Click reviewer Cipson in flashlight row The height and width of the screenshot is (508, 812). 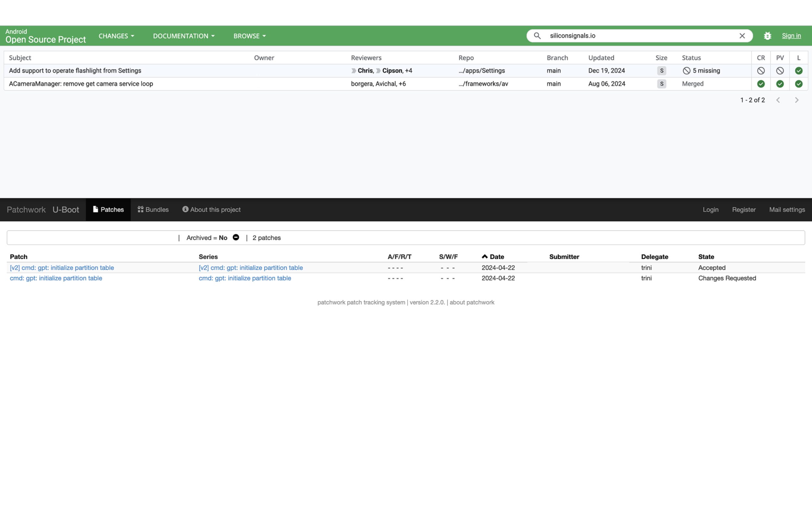tap(392, 71)
